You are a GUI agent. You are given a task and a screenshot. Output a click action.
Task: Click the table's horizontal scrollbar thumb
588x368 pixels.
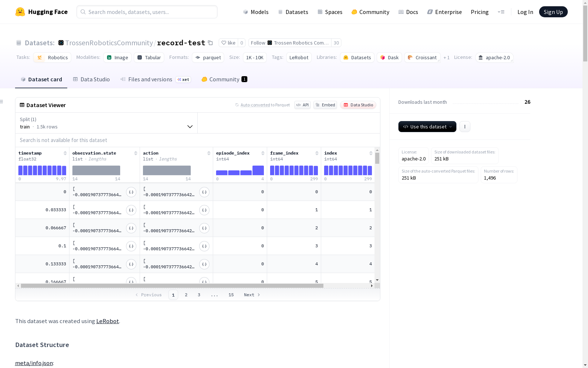pyautogui.click(x=172, y=286)
